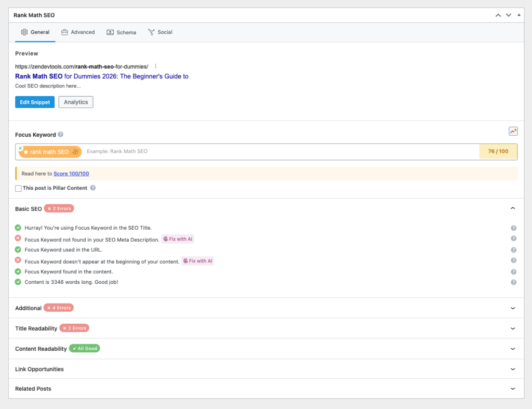This screenshot has height=409, width=532.
Task: Check the Pillar Content checkbox
Action: click(18, 188)
